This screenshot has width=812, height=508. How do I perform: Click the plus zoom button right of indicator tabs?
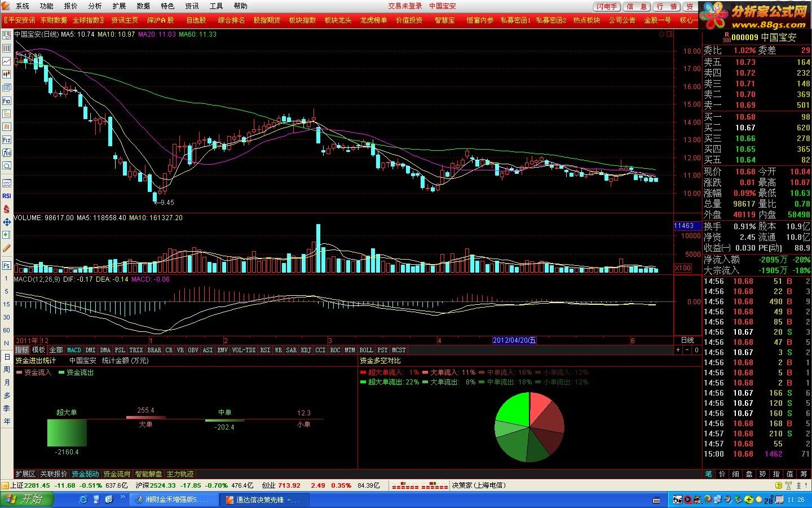(x=678, y=350)
